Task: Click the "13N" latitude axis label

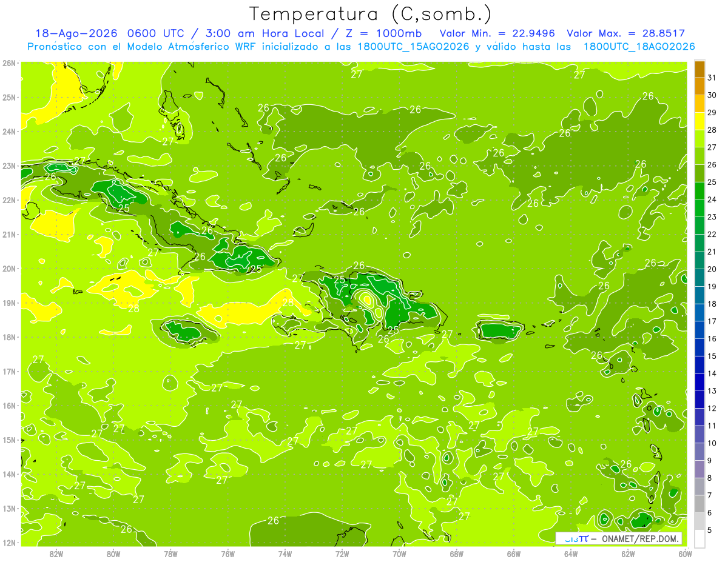Action: coord(9,509)
